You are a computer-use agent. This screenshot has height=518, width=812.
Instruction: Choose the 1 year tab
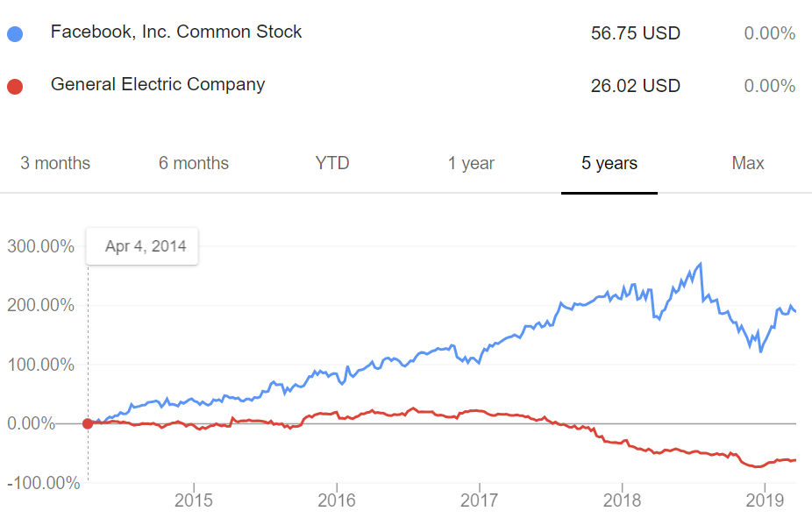point(471,164)
